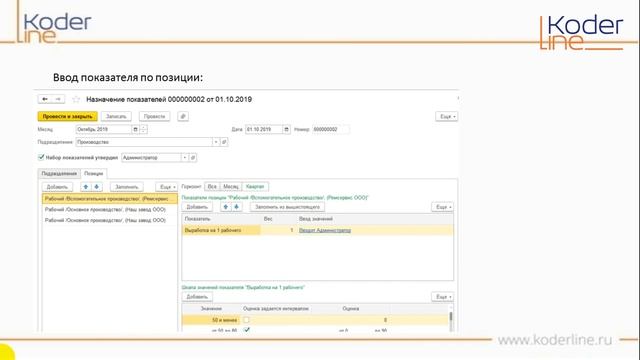Expand Администратор dropdown arrow
This screenshot has width=640, height=360.
click(185, 158)
